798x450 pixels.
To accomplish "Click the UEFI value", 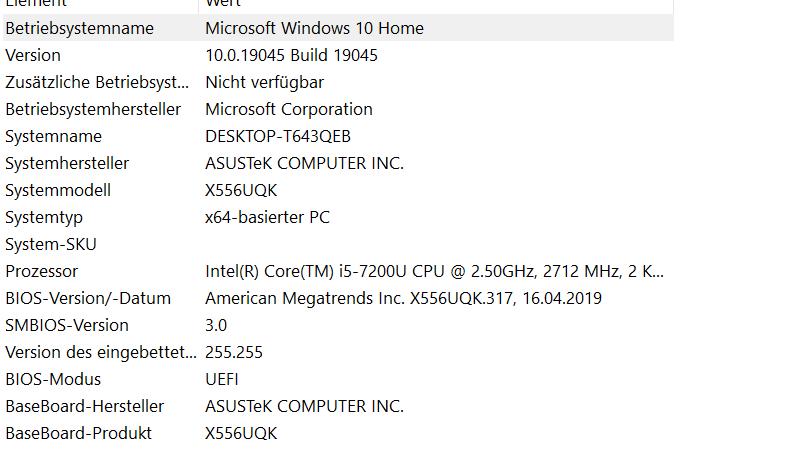I will point(222,379).
